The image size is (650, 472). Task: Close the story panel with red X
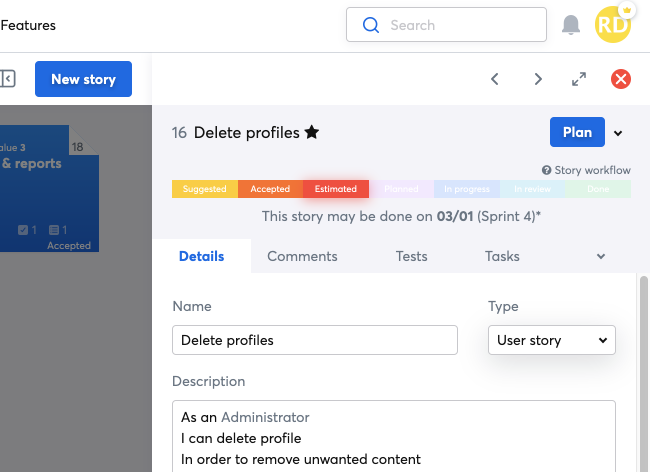pos(621,79)
